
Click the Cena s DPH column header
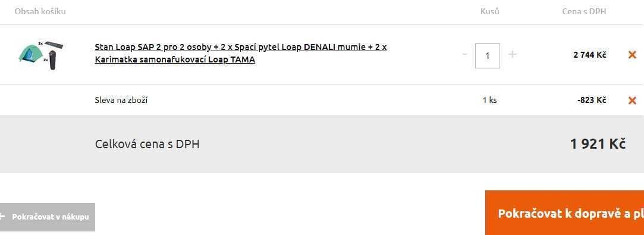click(x=584, y=11)
